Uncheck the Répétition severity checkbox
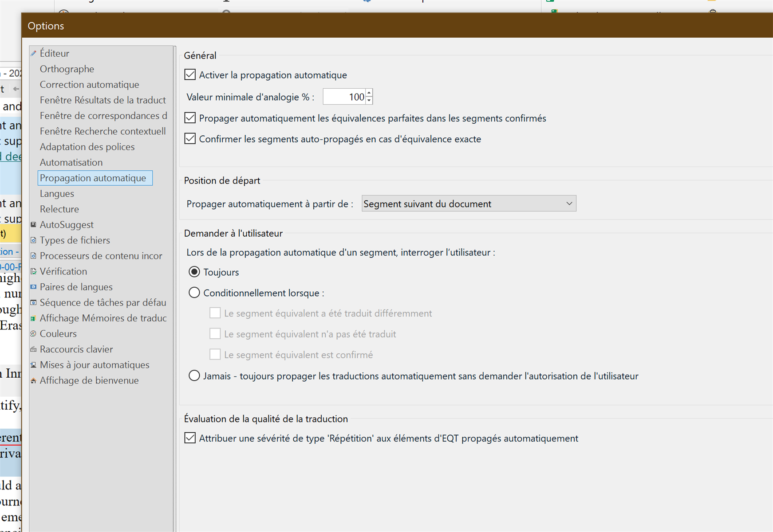773x532 pixels. [190, 438]
